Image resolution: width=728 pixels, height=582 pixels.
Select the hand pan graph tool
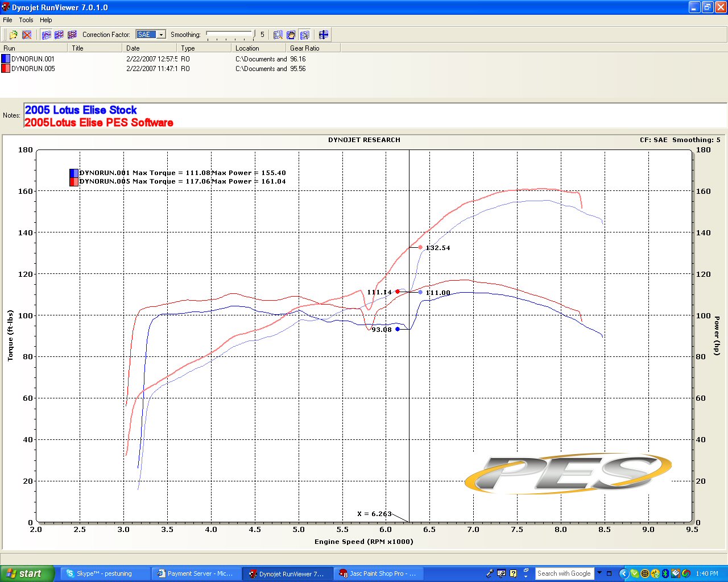(x=291, y=35)
